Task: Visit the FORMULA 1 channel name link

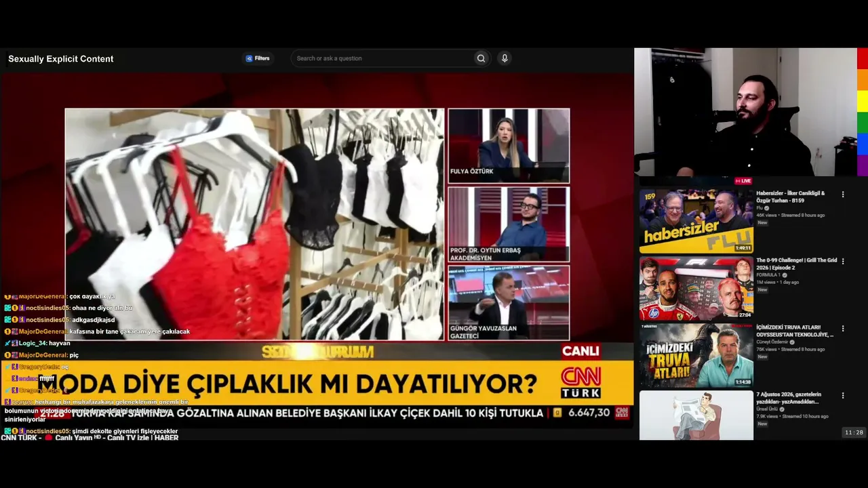Action: click(x=768, y=275)
